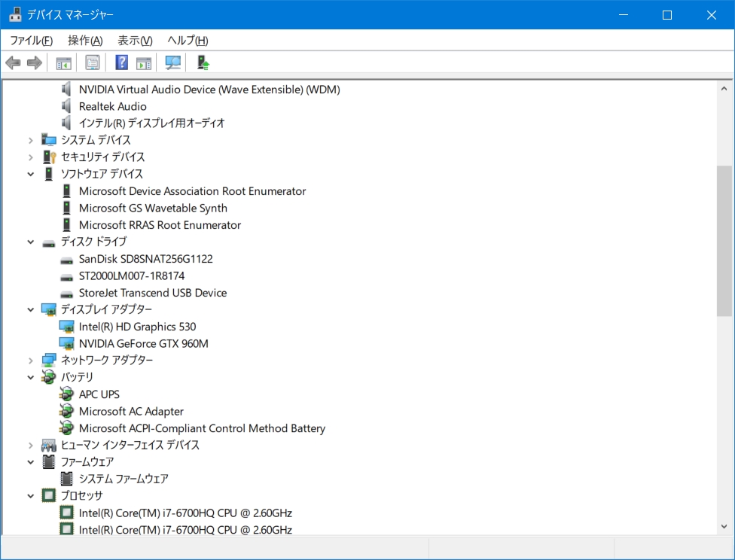Click the プロセッサ category icon

coord(49,495)
